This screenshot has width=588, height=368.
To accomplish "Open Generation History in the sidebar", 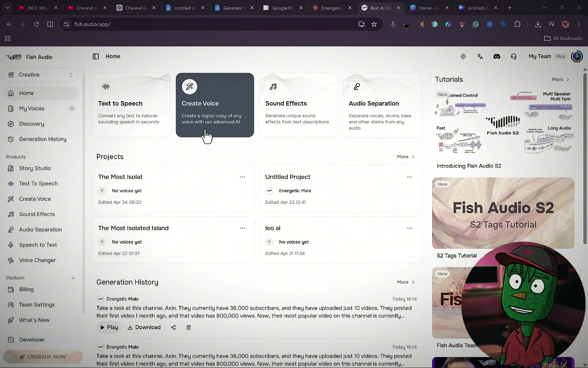I will click(41, 139).
